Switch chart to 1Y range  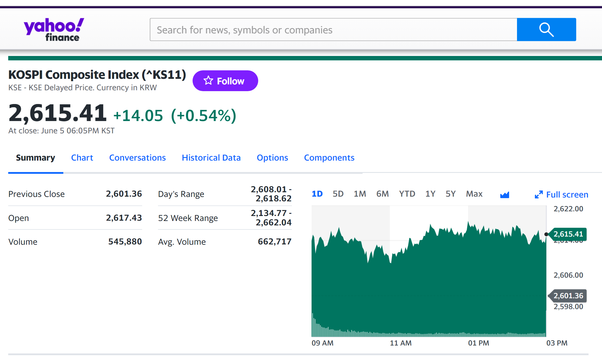(x=430, y=194)
